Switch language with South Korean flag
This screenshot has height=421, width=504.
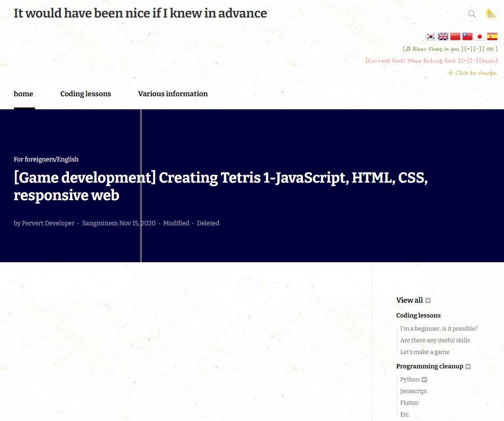click(431, 36)
